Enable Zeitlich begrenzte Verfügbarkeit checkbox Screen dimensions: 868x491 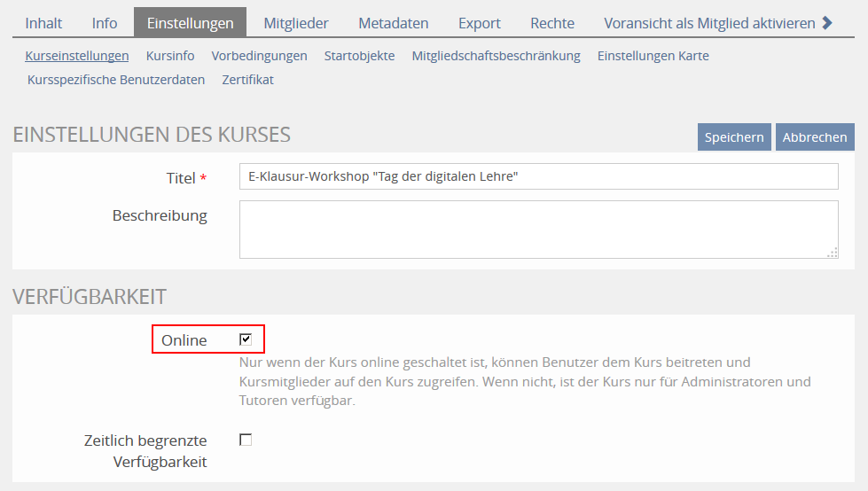(x=246, y=440)
